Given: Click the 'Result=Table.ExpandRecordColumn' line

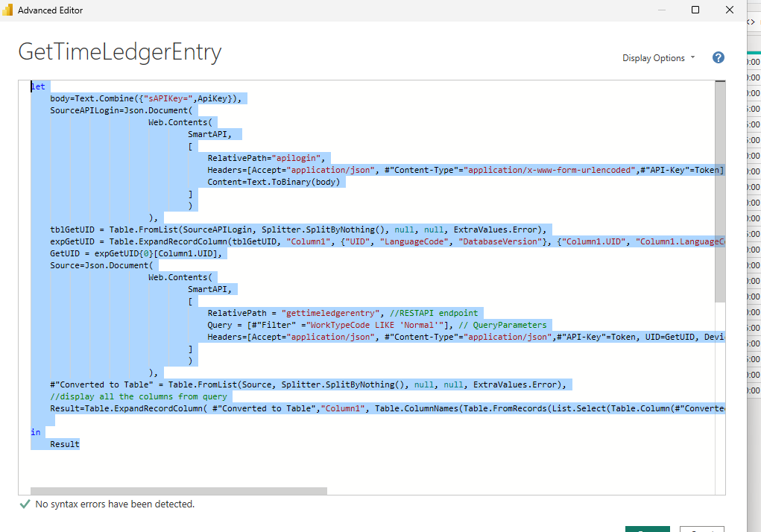Looking at the screenshot, I should click(x=388, y=408).
